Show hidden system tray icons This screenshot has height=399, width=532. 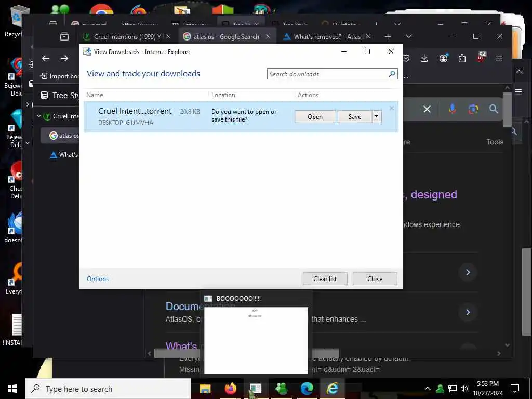[x=428, y=389]
